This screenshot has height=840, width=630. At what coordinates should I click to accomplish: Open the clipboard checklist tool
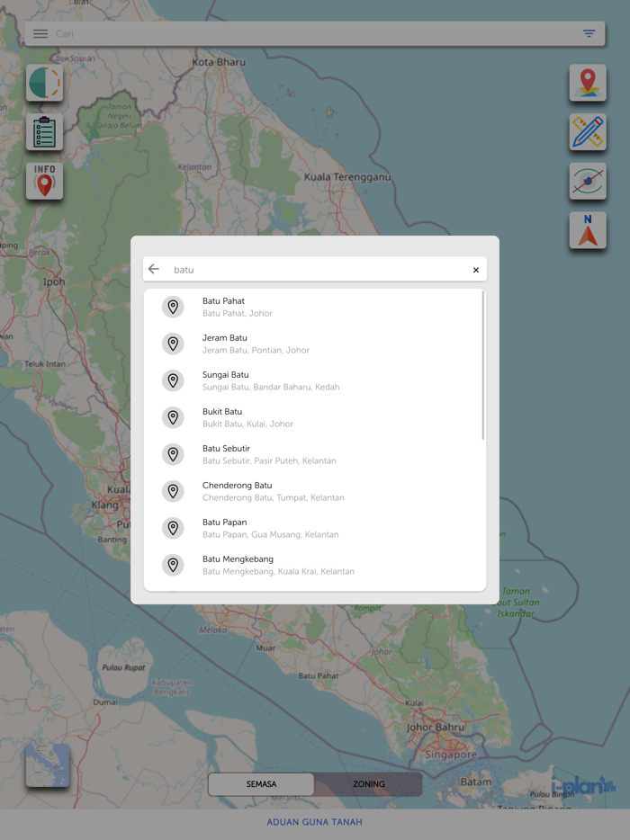pyautogui.click(x=44, y=132)
